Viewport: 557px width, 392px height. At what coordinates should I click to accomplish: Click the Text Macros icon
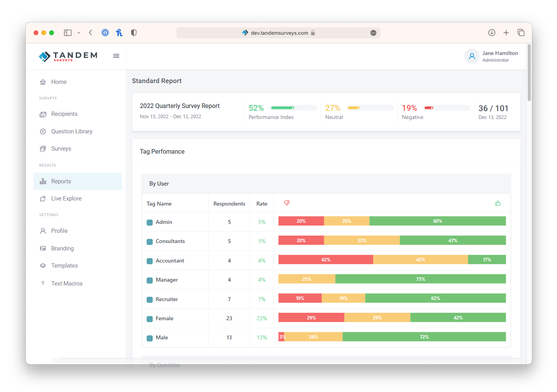[43, 283]
